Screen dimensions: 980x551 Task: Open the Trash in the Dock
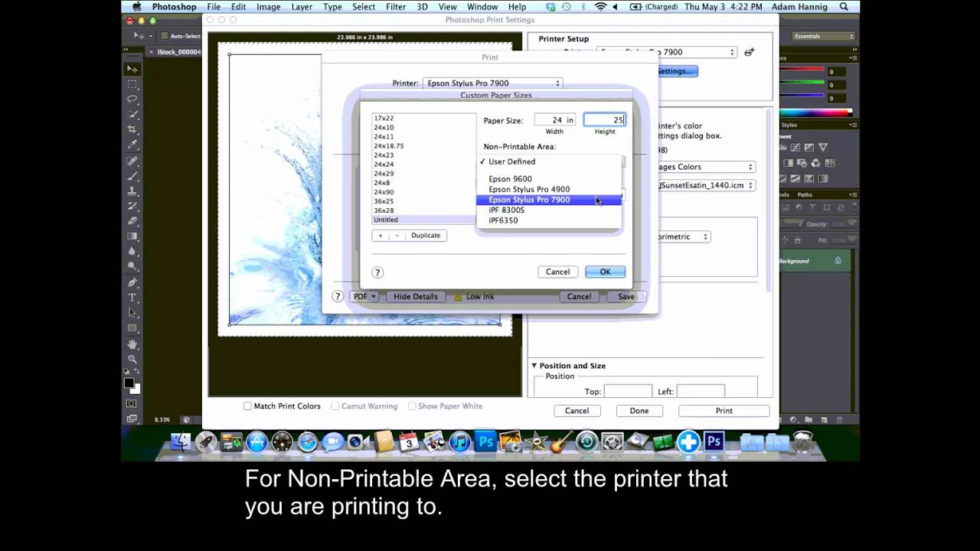[x=802, y=442]
